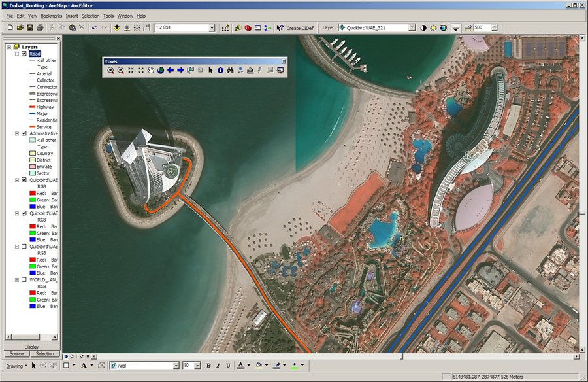Click the Country yellow swatch
This screenshot has height=382, width=588.
pos(32,153)
